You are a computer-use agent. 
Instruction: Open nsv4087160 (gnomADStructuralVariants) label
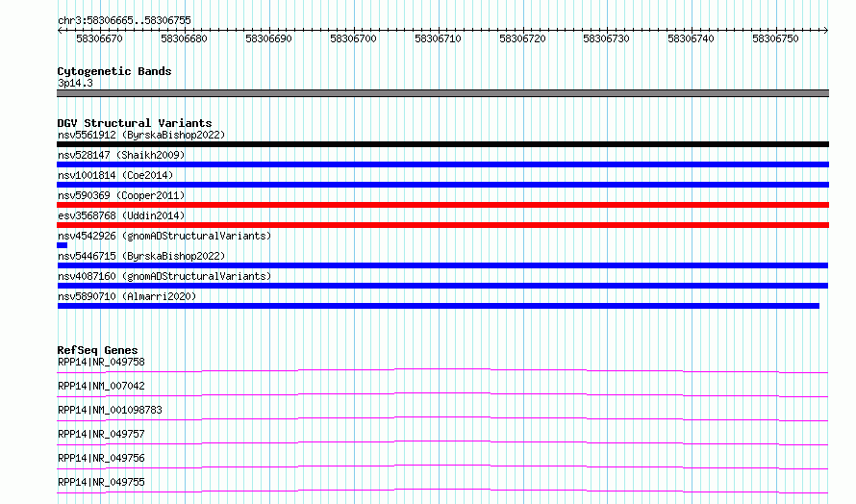(x=164, y=276)
